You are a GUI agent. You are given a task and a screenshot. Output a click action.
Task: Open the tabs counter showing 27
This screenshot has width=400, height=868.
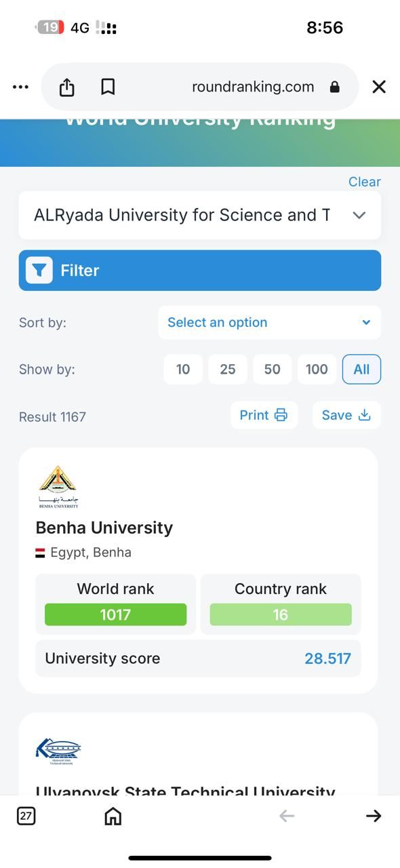(26, 815)
